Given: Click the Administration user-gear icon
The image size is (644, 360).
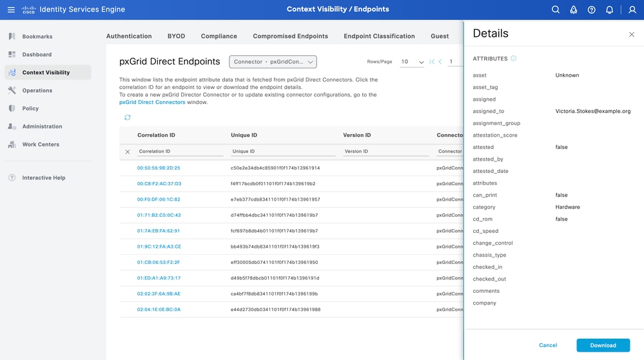Looking at the screenshot, I should [x=12, y=126].
